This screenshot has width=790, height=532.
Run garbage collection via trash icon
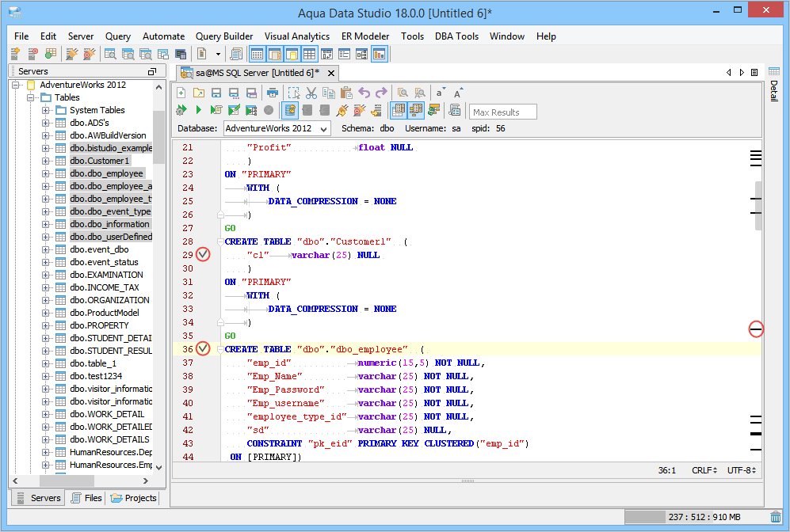[775, 517]
